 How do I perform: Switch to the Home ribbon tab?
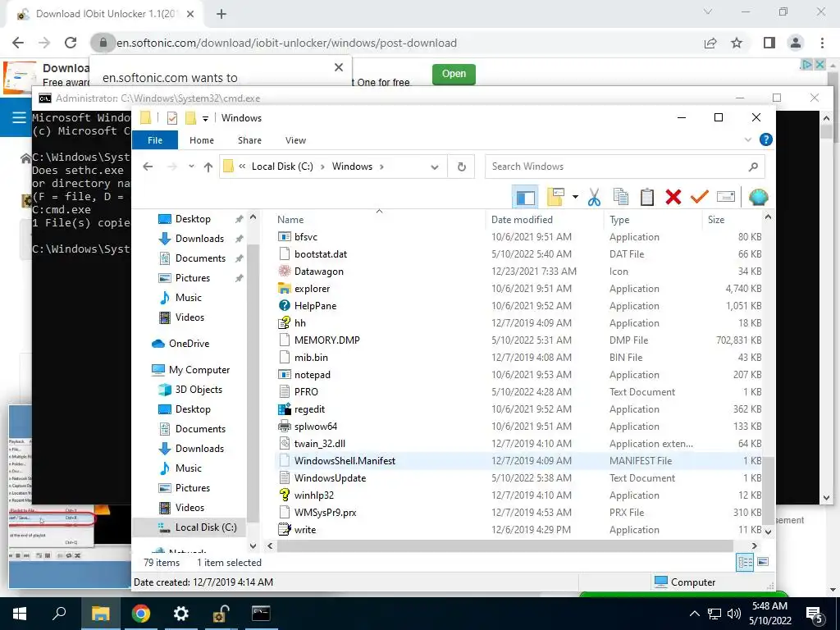[202, 140]
